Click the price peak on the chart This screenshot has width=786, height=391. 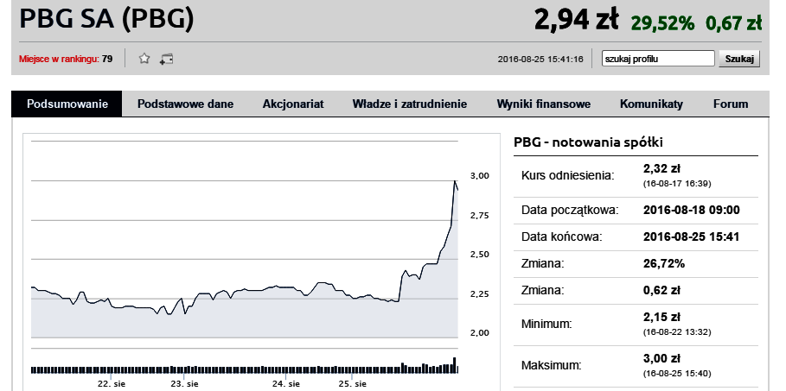pyautogui.click(x=455, y=181)
